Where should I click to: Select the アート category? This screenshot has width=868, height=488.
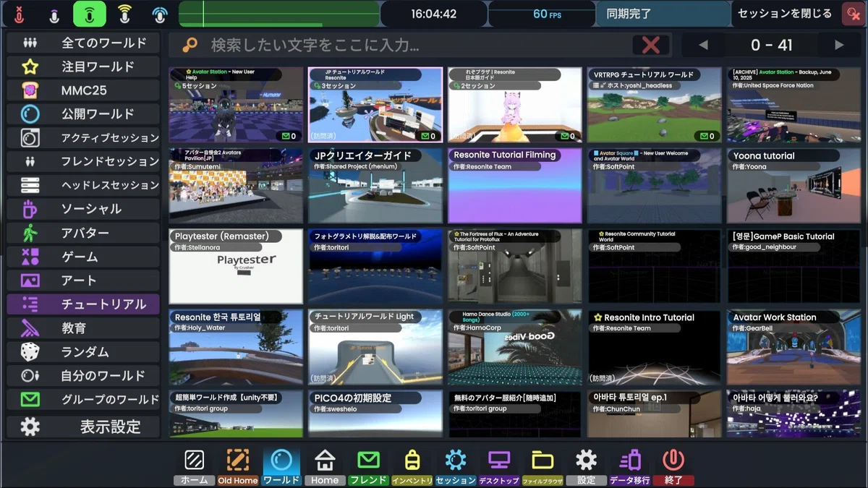pyautogui.click(x=83, y=281)
